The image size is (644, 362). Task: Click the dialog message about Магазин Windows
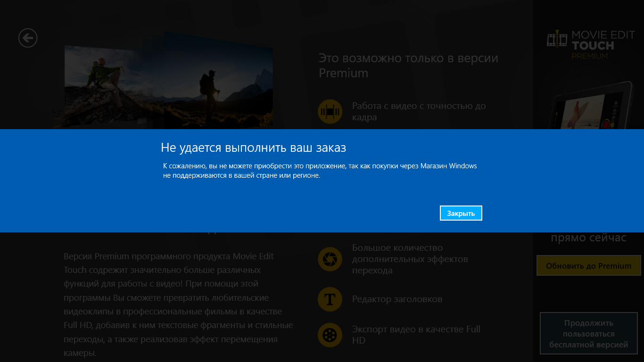(320, 171)
